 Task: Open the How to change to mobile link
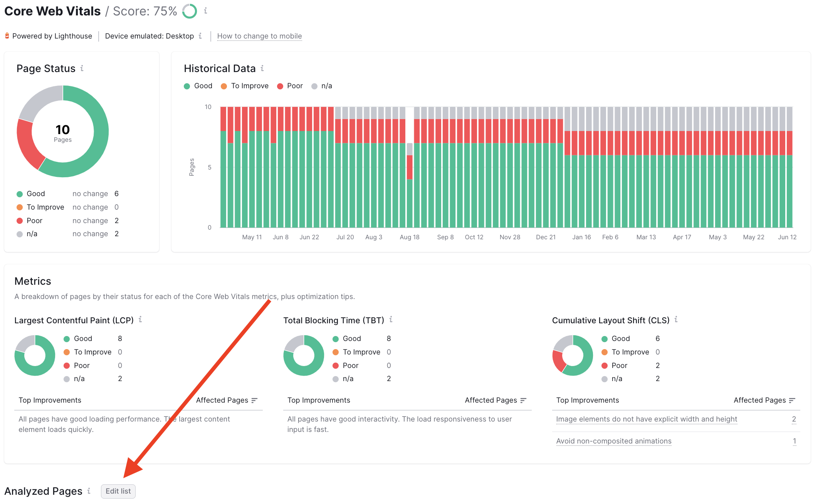point(259,36)
